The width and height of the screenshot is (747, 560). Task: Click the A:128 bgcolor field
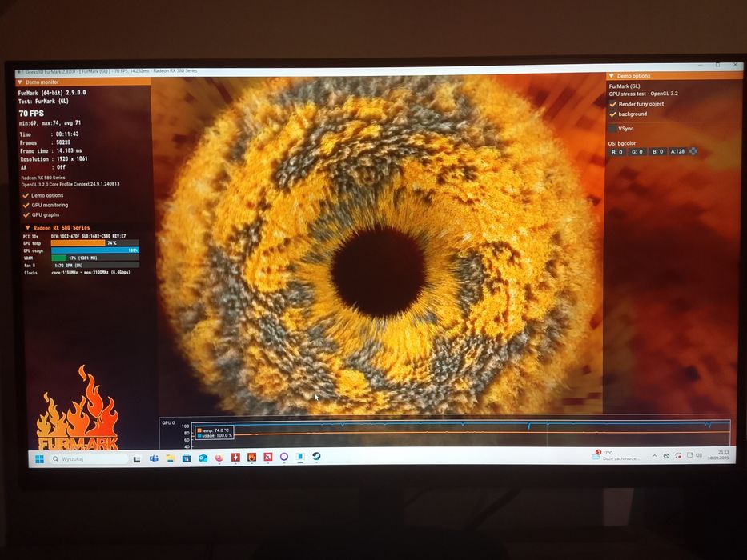pyautogui.click(x=677, y=151)
